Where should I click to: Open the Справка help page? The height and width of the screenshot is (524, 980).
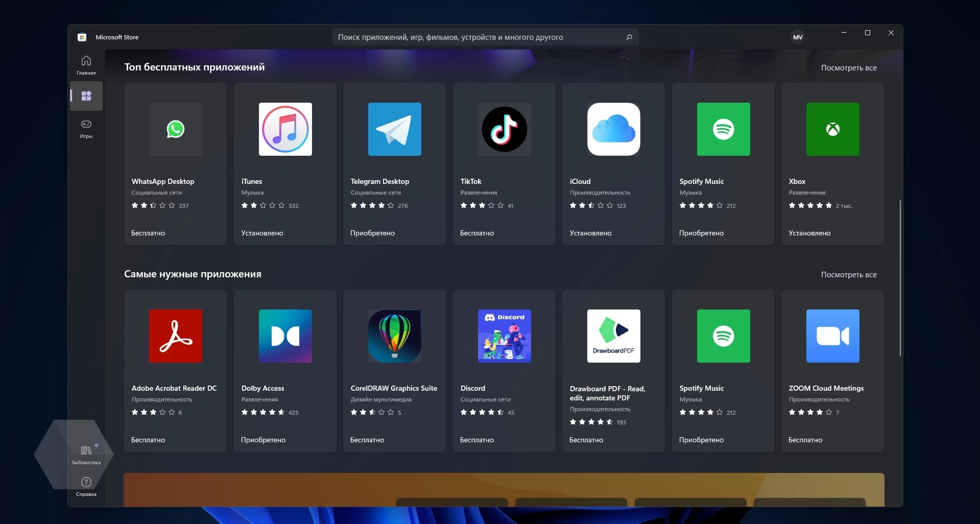coord(86,487)
